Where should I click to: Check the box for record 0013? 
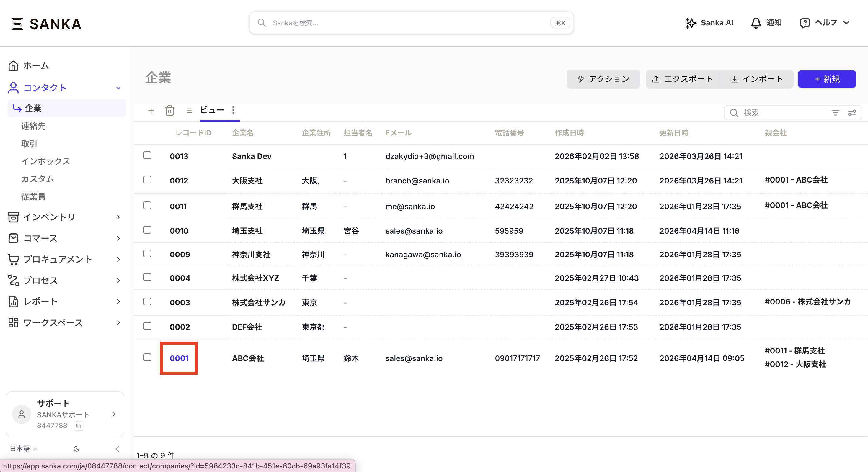point(147,155)
